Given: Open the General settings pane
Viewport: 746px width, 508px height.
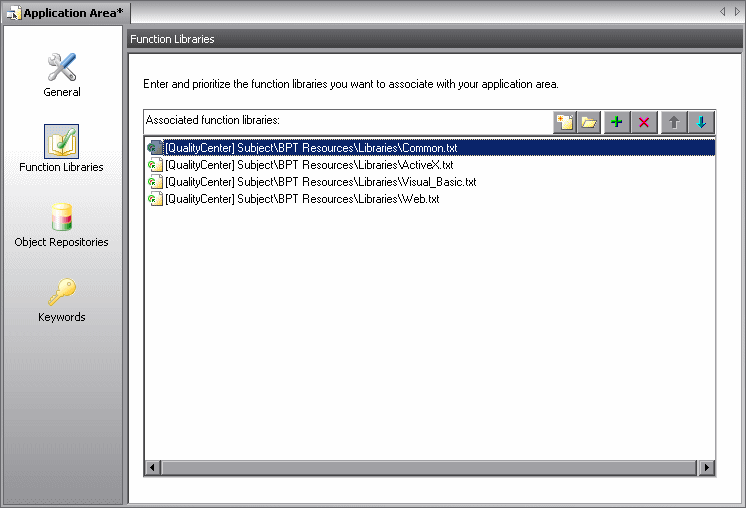Looking at the screenshot, I should [x=62, y=75].
